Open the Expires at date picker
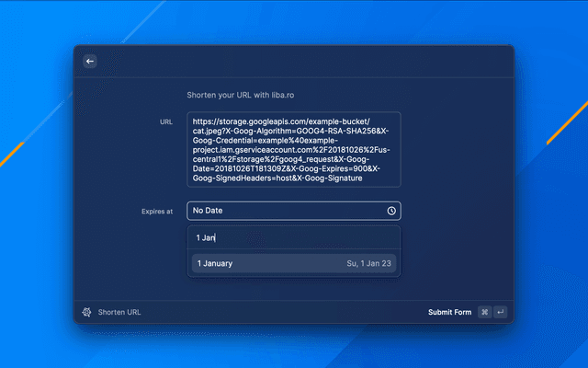 [x=285, y=211]
